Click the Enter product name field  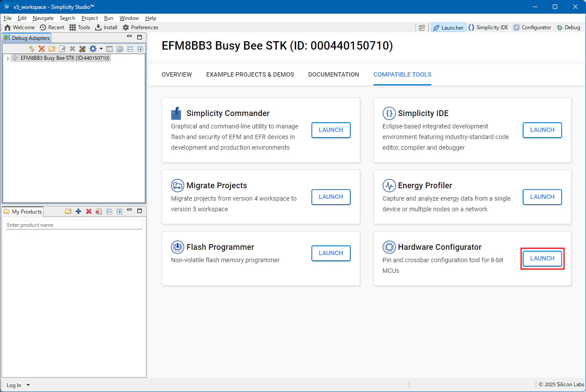coord(74,225)
